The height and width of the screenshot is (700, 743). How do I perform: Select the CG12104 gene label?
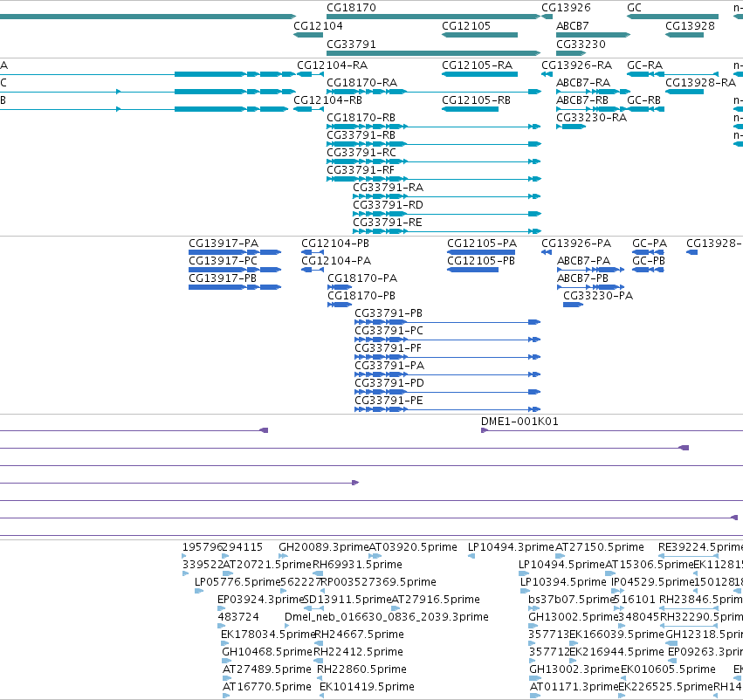tap(318, 26)
